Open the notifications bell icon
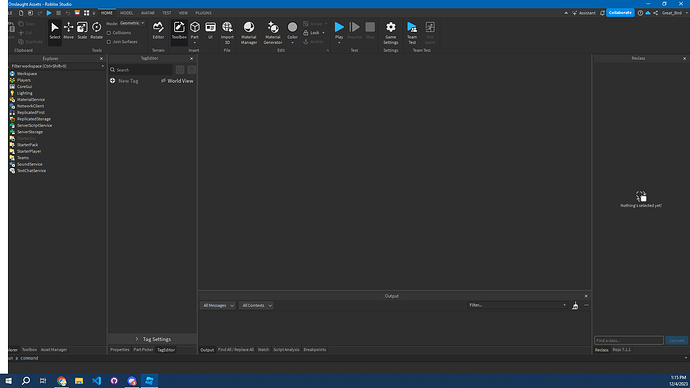 602,13
